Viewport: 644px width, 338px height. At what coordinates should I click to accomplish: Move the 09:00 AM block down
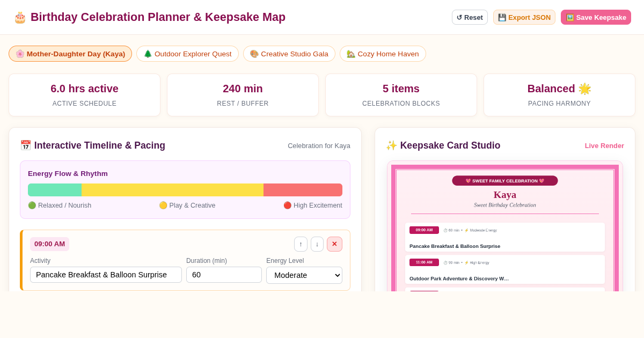(317, 244)
